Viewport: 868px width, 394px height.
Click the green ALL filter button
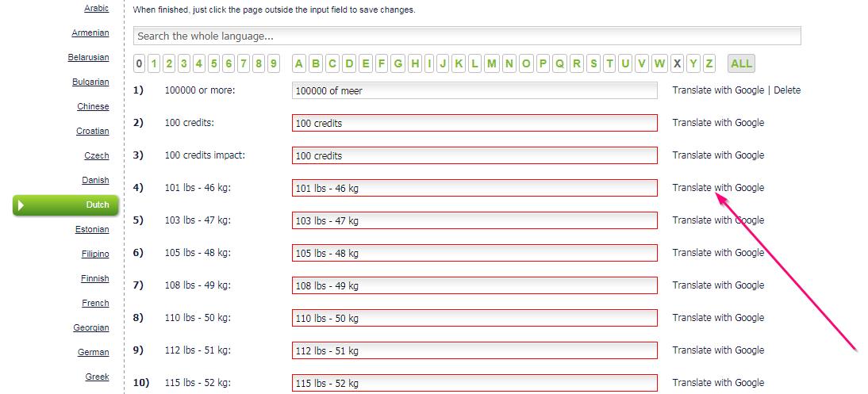pyautogui.click(x=741, y=63)
